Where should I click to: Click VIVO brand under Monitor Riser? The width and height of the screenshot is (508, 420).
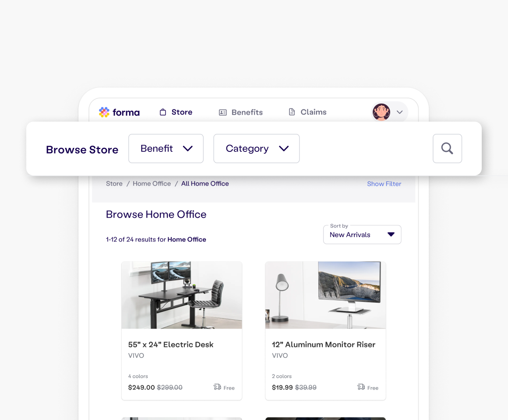(x=280, y=355)
